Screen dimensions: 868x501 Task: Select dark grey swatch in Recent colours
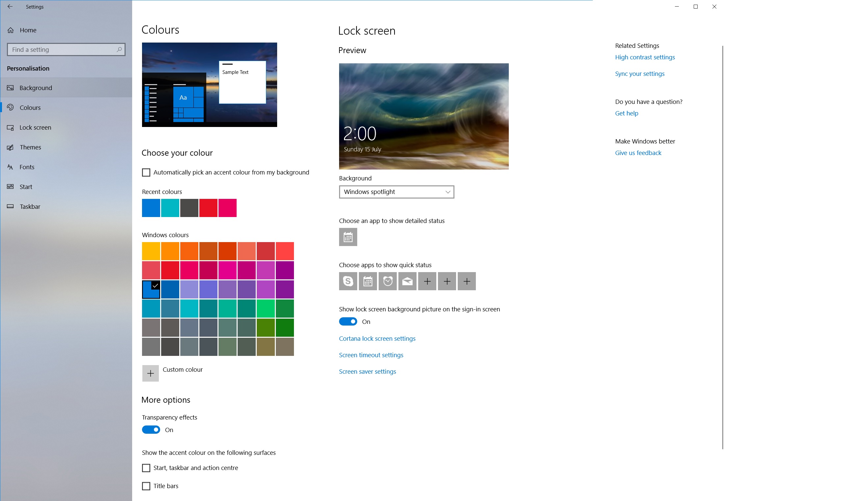point(189,208)
